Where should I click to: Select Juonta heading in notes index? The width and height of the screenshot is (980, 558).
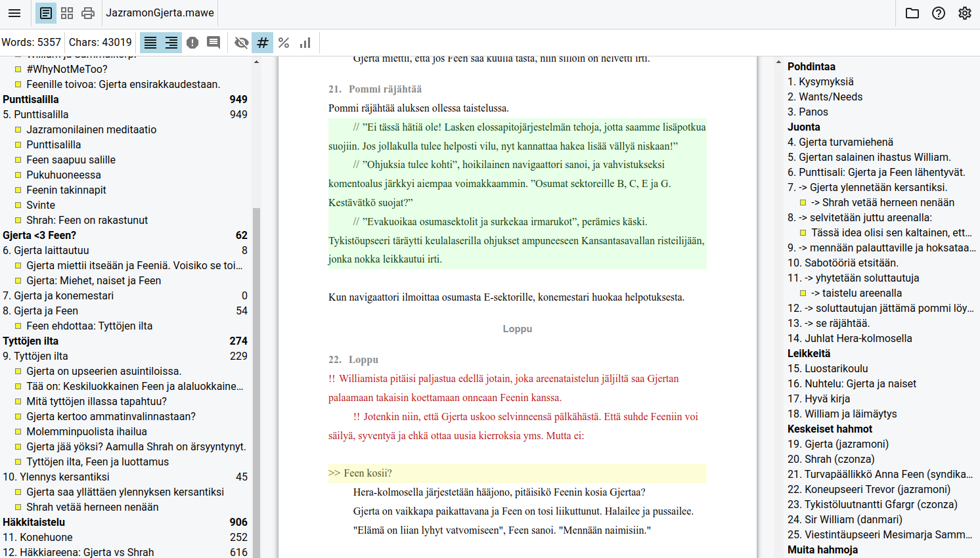(x=804, y=127)
